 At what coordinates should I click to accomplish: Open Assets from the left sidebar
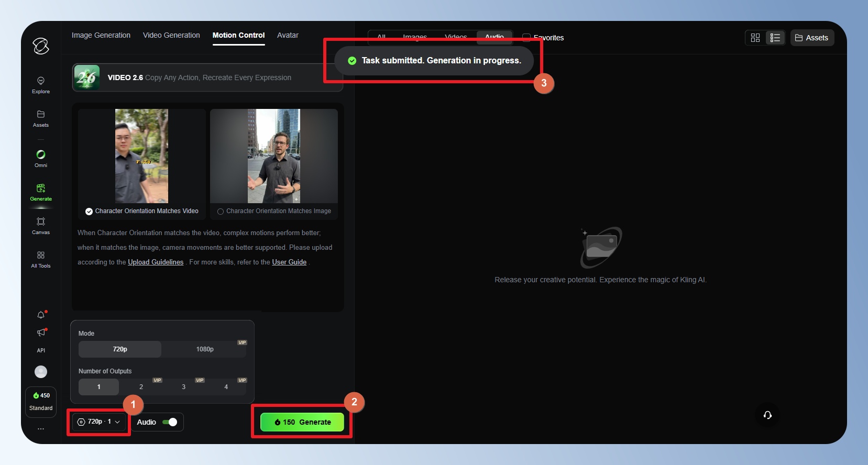click(x=41, y=118)
